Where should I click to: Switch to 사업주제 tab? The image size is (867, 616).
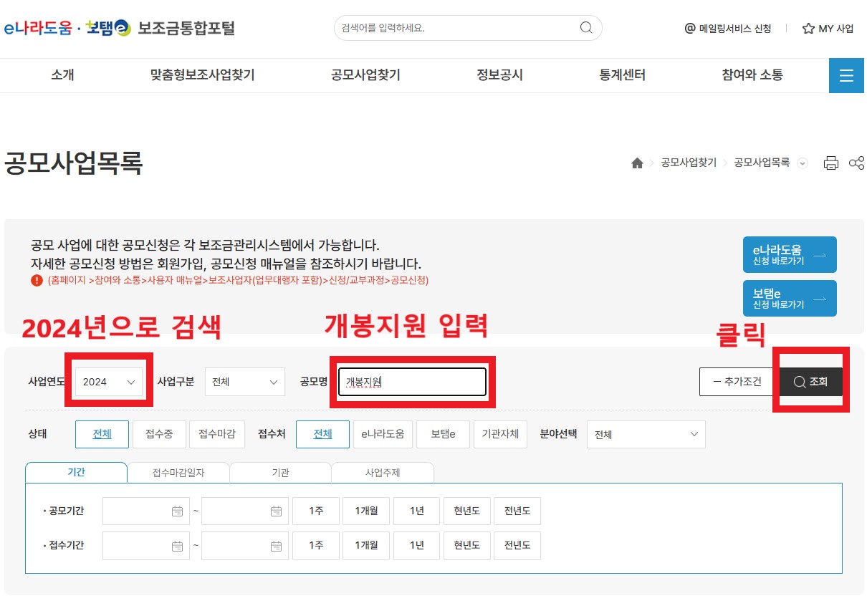(x=383, y=473)
